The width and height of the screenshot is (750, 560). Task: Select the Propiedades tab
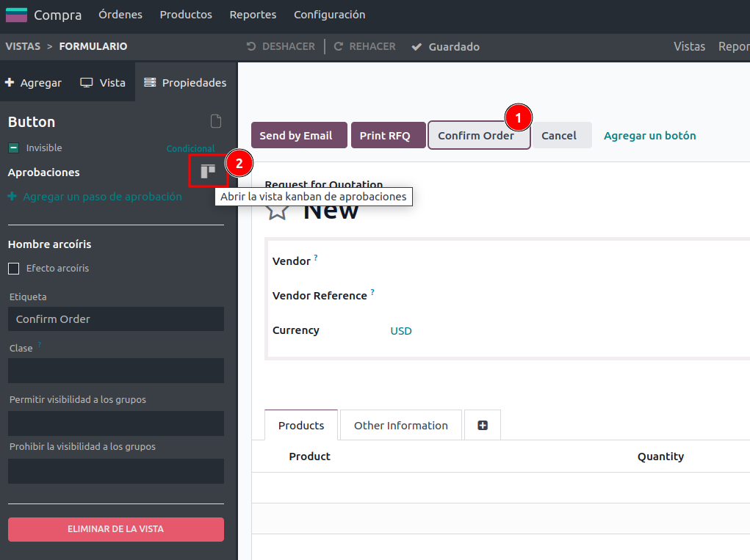(x=186, y=83)
